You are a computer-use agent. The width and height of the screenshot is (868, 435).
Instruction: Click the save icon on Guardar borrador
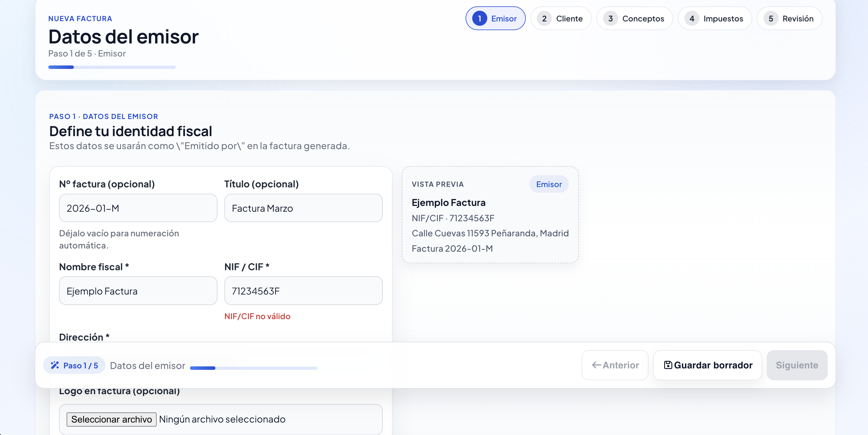(668, 365)
